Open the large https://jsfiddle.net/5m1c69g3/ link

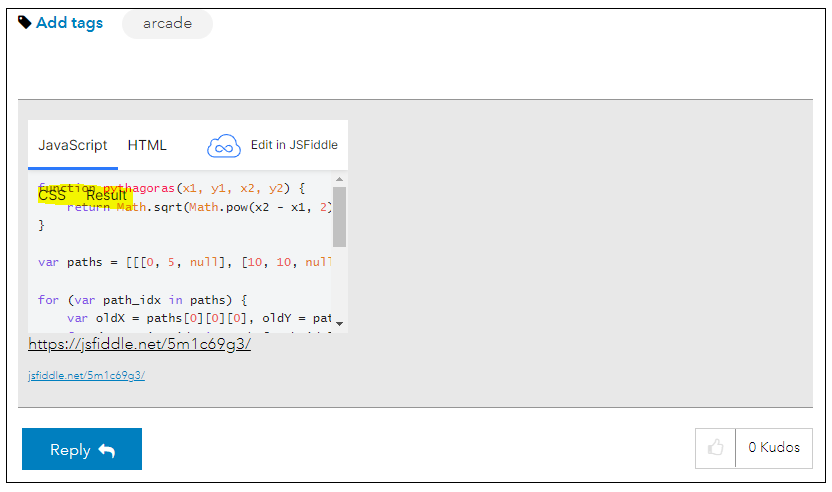click(x=139, y=344)
